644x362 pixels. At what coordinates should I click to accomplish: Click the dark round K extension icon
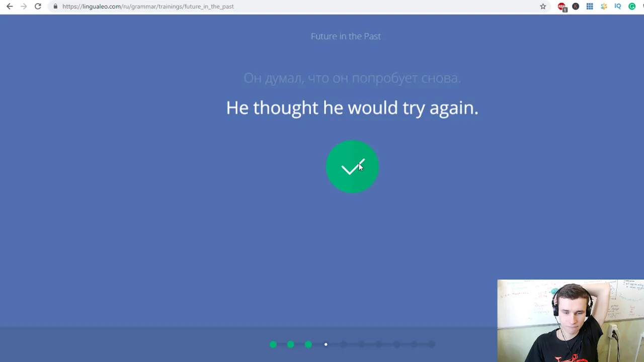(576, 7)
